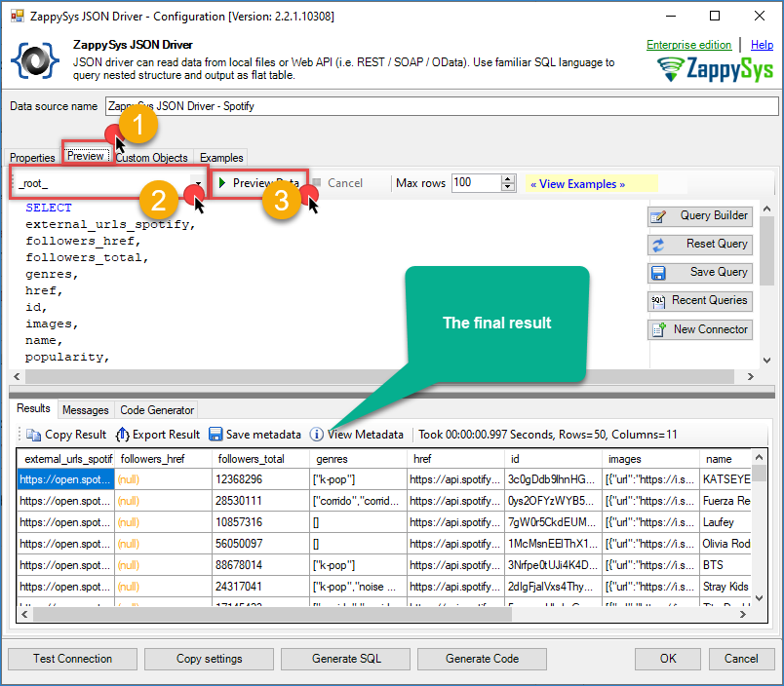Select cell with value 12368296
The width and height of the screenshot is (784, 686).
[261, 479]
